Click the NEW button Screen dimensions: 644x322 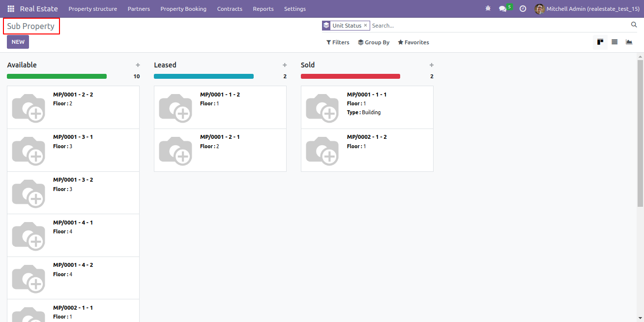pyautogui.click(x=18, y=42)
